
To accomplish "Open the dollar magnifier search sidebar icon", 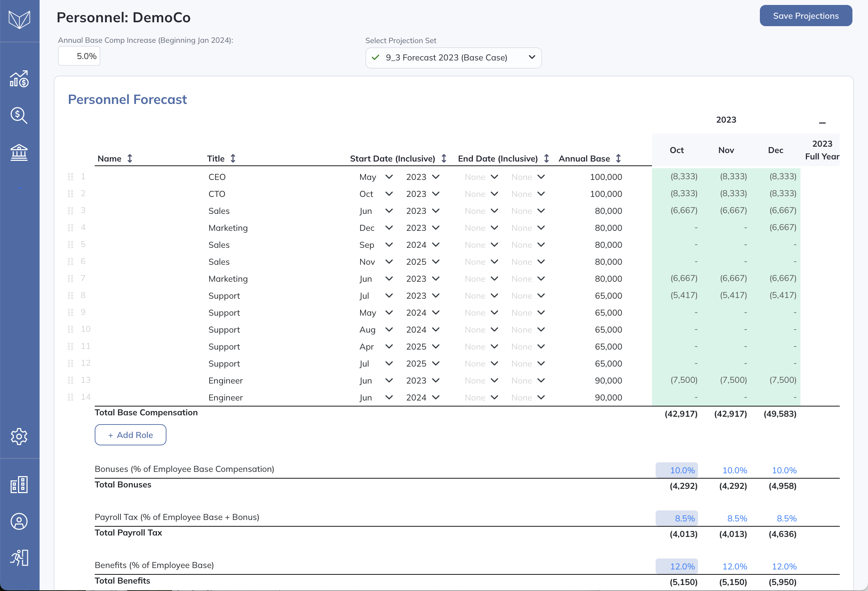I will pyautogui.click(x=19, y=116).
